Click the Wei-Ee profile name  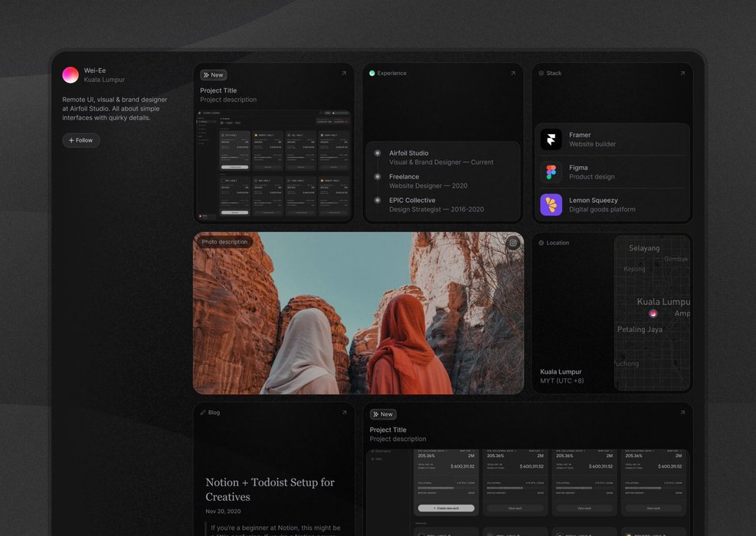pyautogui.click(x=95, y=70)
